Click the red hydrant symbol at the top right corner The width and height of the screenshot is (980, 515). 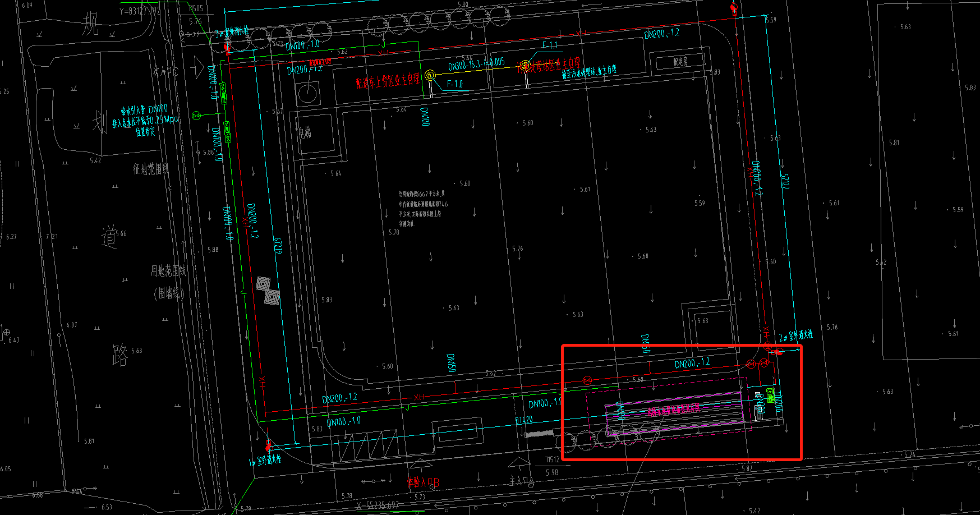point(734,10)
